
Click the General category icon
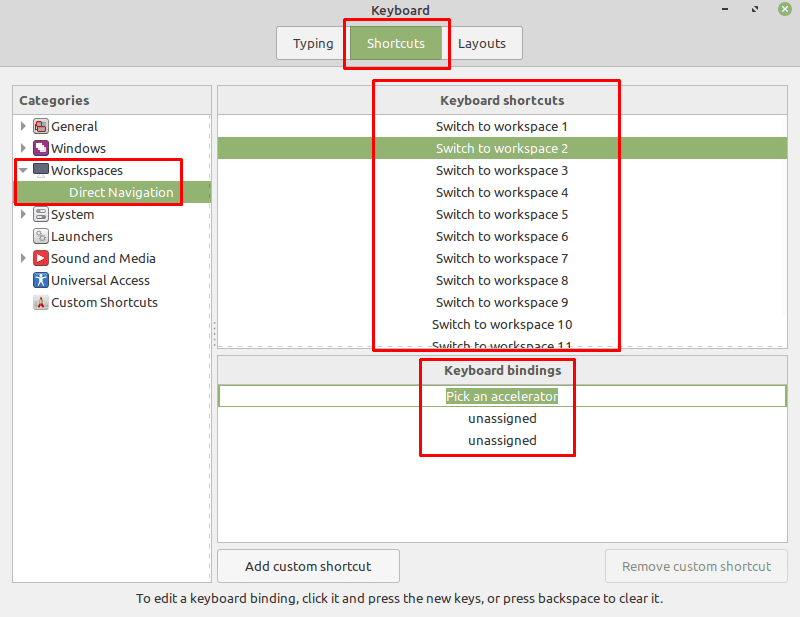click(x=41, y=126)
